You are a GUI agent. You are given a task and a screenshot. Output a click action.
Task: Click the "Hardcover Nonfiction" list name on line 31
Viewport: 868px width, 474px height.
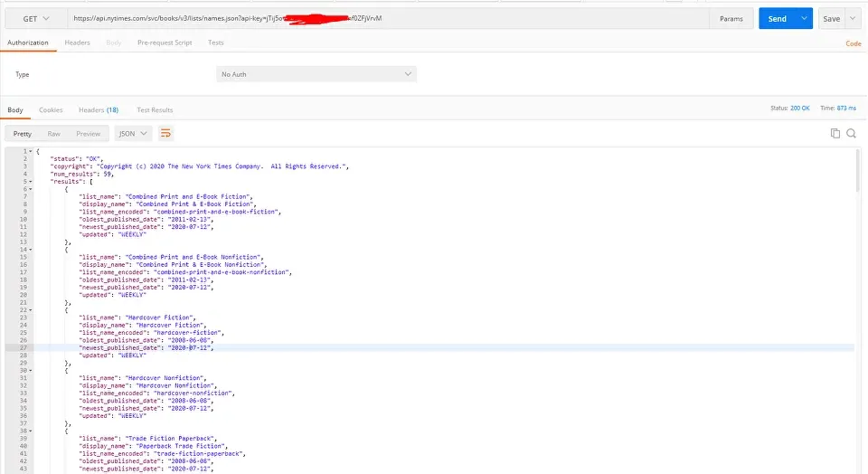click(165, 378)
